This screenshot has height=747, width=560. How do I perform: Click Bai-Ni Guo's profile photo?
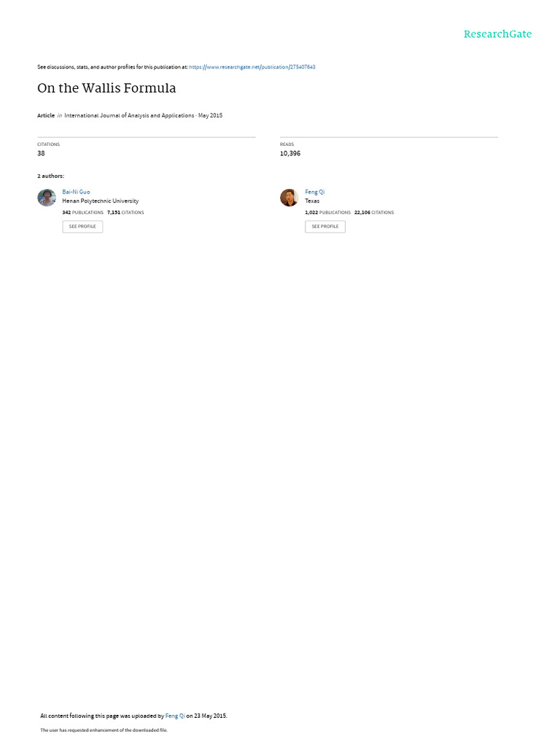pyautogui.click(x=47, y=198)
